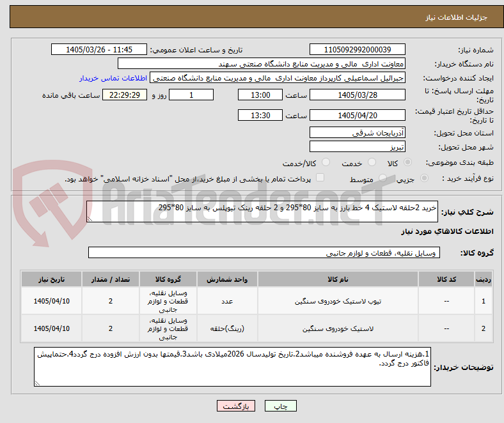Click the تعداد / مقدار column header
Image resolution: width=504 pixels, height=423 pixels.
click(x=111, y=279)
